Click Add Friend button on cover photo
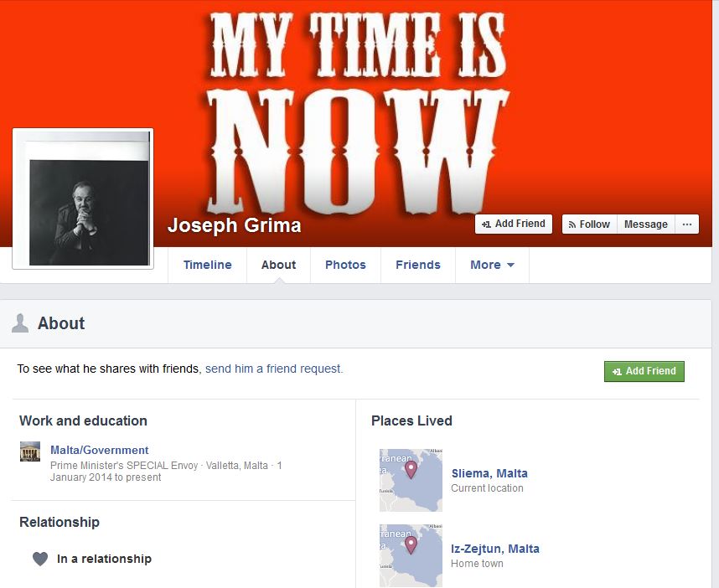The height and width of the screenshot is (588, 719). point(514,224)
